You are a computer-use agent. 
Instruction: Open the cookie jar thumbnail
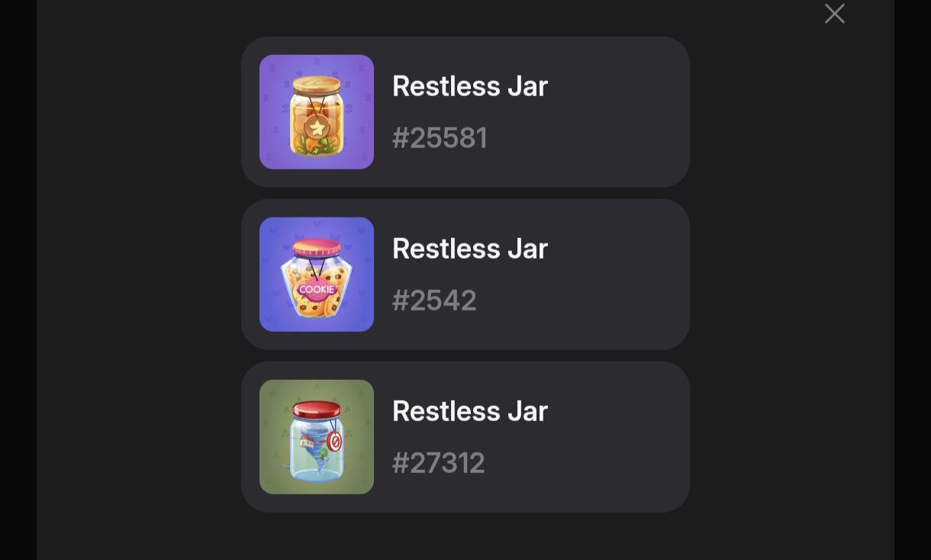point(317,275)
